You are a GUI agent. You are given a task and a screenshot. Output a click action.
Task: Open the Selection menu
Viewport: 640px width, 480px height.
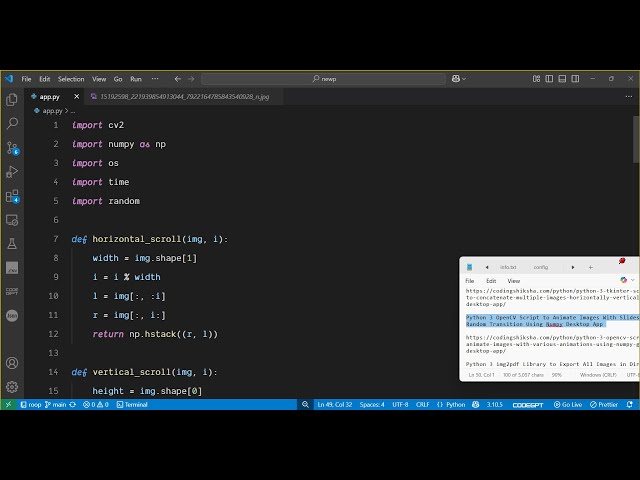(x=71, y=79)
